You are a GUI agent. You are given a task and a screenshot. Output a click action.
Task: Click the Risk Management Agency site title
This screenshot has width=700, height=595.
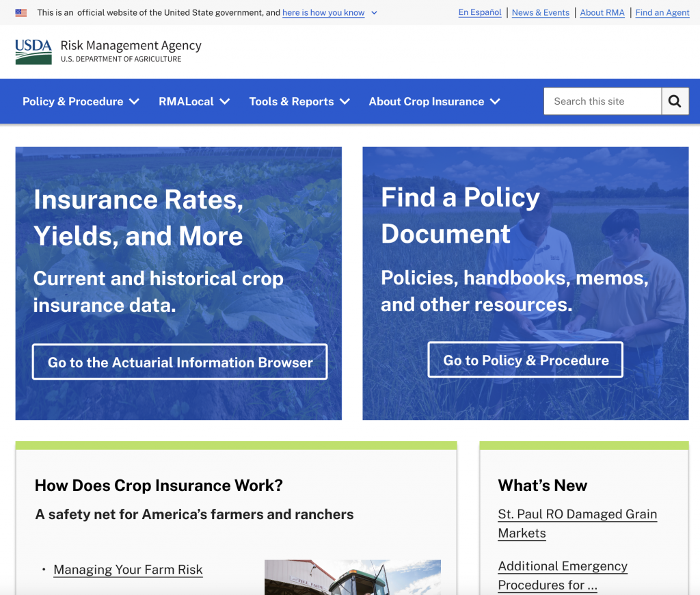pos(131,46)
